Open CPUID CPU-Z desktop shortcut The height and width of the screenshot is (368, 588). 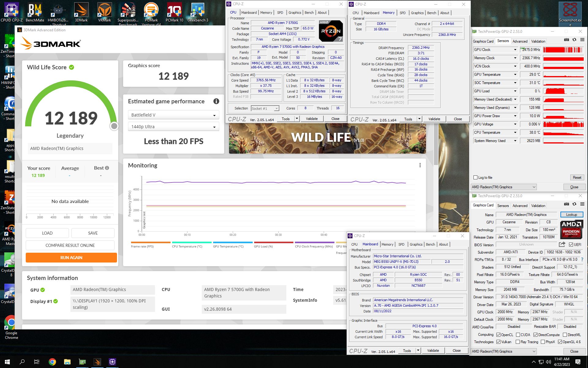pyautogui.click(x=12, y=13)
